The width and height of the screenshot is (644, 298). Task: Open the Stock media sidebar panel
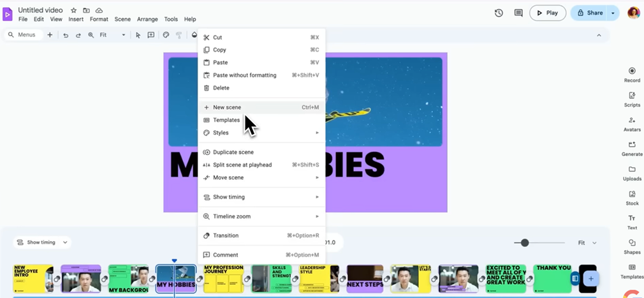point(632,198)
